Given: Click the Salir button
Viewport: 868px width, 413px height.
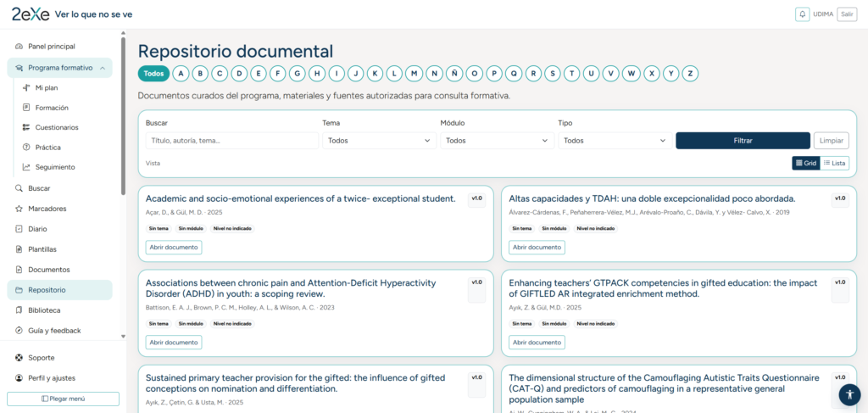Looking at the screenshot, I should point(847,14).
